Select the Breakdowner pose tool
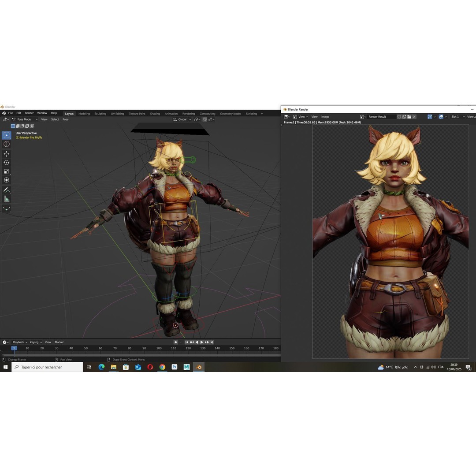Image resolution: width=476 pixels, height=476 pixels. pos(6,209)
